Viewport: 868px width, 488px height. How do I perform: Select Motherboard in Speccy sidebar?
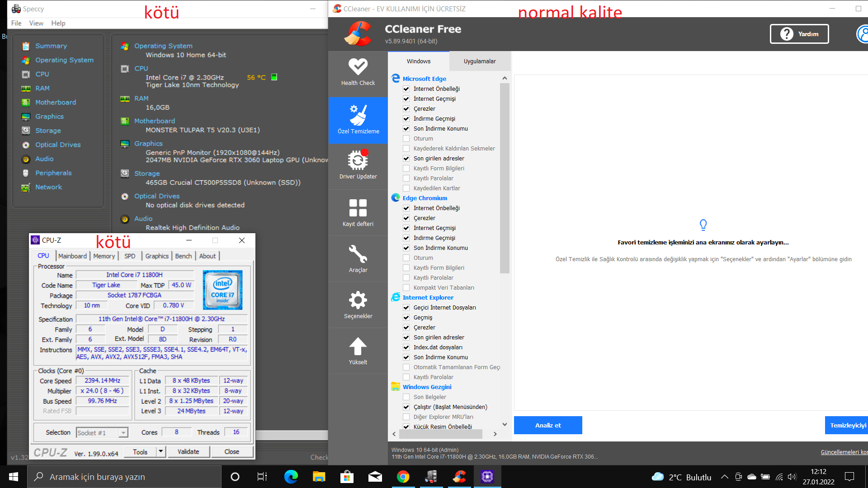pyautogui.click(x=56, y=103)
